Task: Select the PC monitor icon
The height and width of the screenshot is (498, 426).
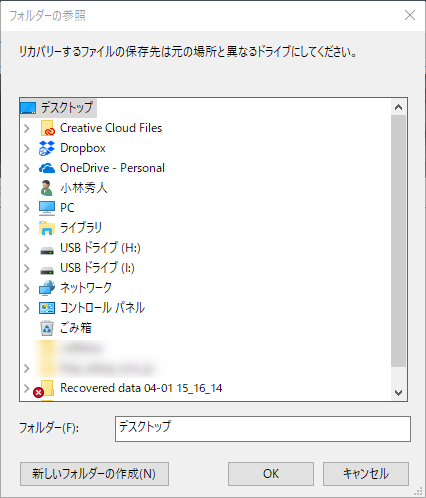Action: point(47,208)
